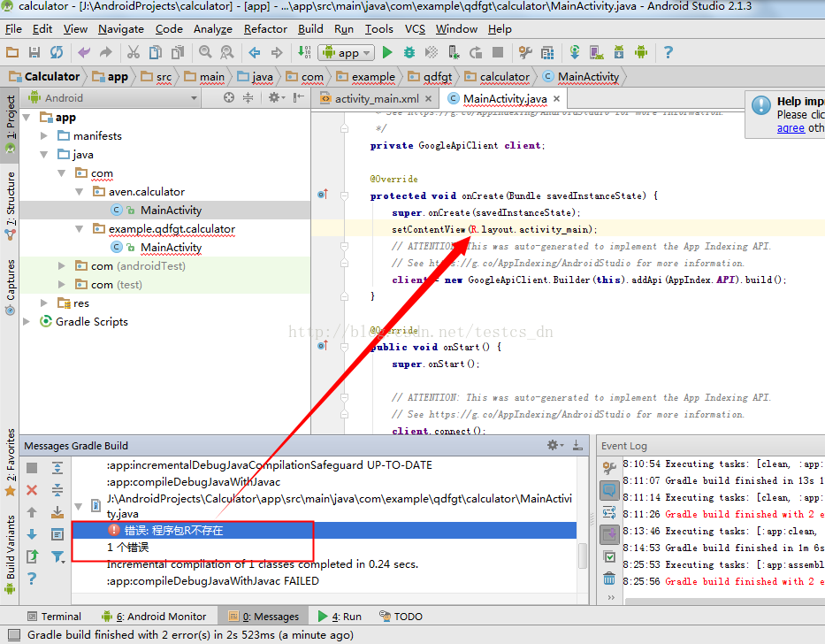825x644 pixels.
Task: Click scroll from source target icon
Action: 229,97
